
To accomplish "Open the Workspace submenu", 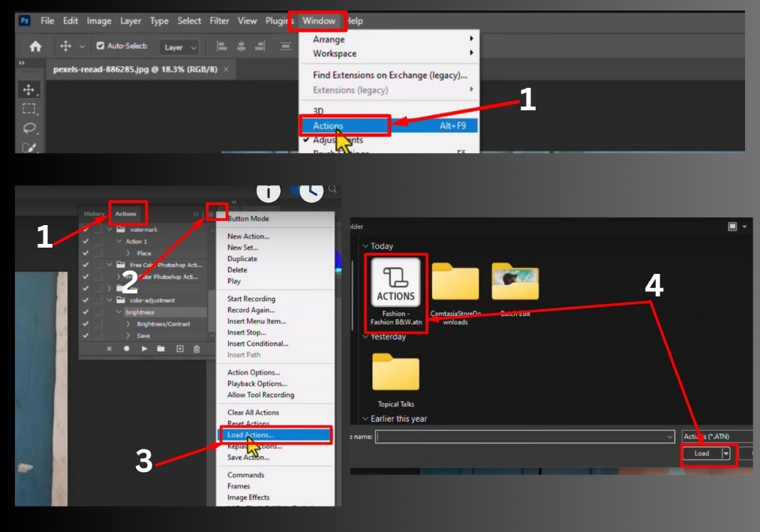I will point(389,53).
